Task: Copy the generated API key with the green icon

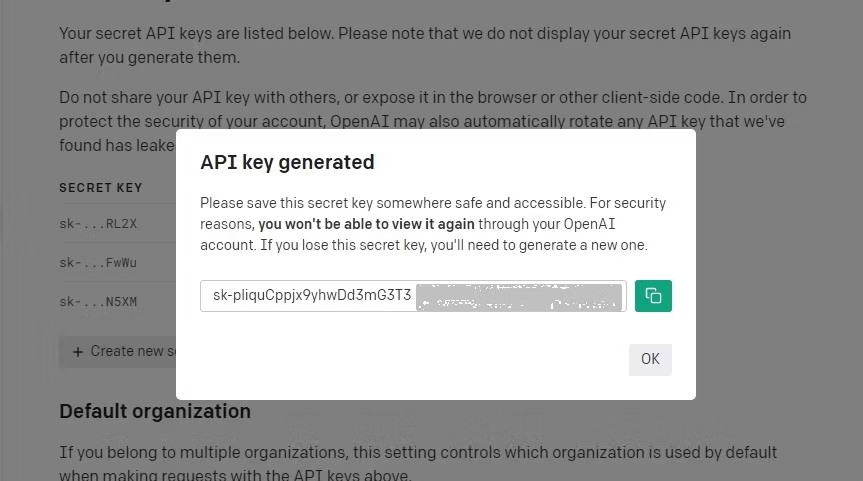Action: tap(653, 296)
